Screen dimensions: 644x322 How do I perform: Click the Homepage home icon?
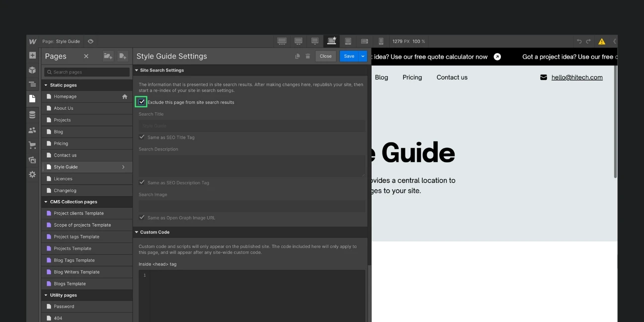point(125,96)
